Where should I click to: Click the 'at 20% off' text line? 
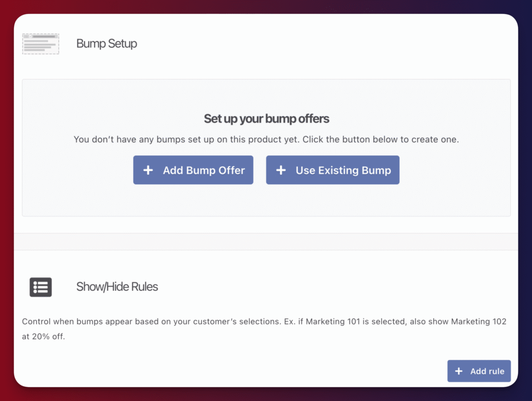44,337
